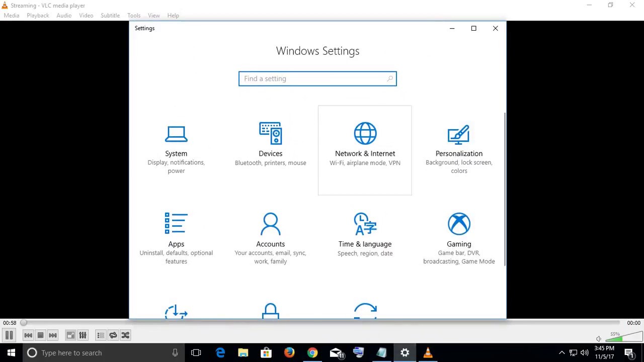The height and width of the screenshot is (362, 644).
Task: Launch Firefox from the taskbar
Action: [x=289, y=353]
